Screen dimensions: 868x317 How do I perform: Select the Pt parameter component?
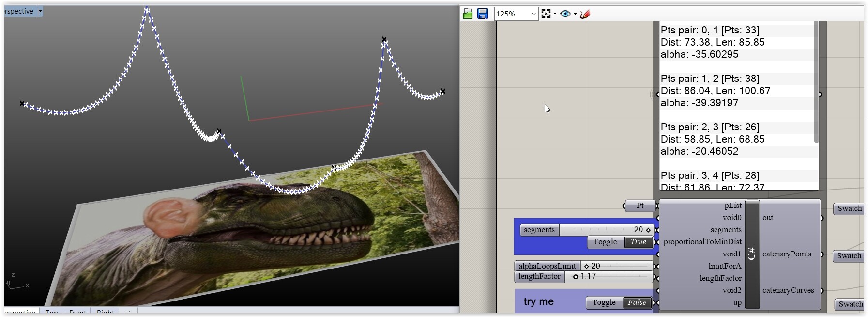(640, 206)
